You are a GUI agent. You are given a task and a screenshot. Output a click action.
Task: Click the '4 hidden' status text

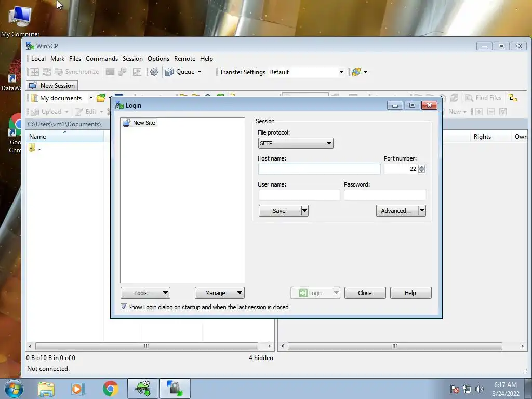pos(261,358)
